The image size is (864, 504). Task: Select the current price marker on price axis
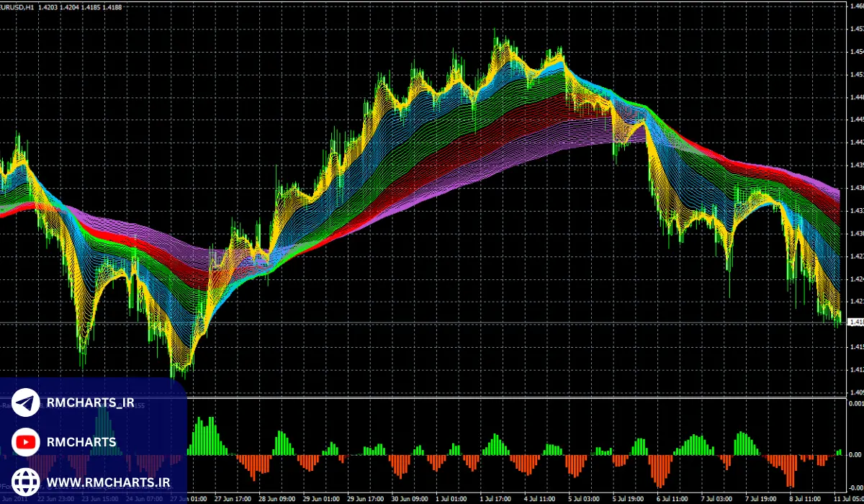coord(855,323)
